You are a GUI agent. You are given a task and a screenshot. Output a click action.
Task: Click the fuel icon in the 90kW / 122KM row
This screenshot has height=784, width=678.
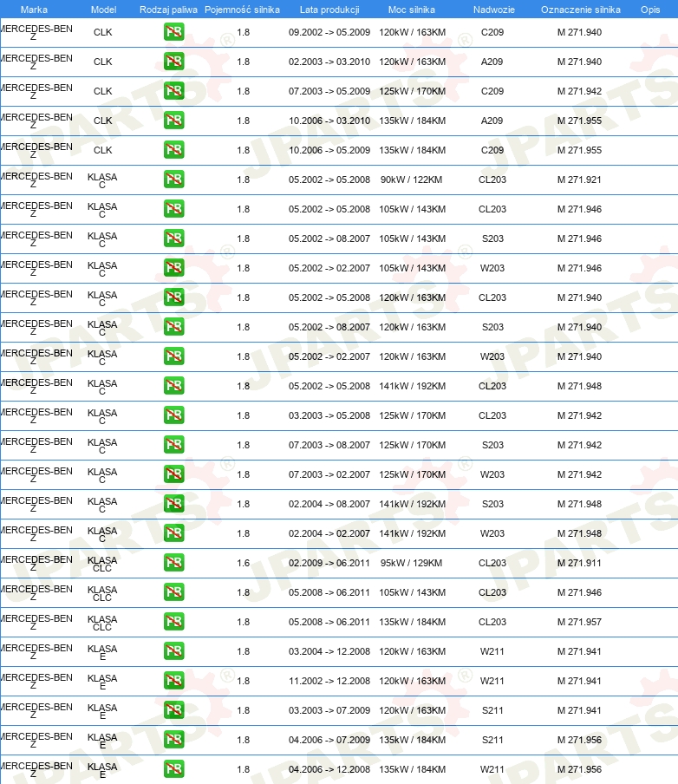[x=174, y=180]
